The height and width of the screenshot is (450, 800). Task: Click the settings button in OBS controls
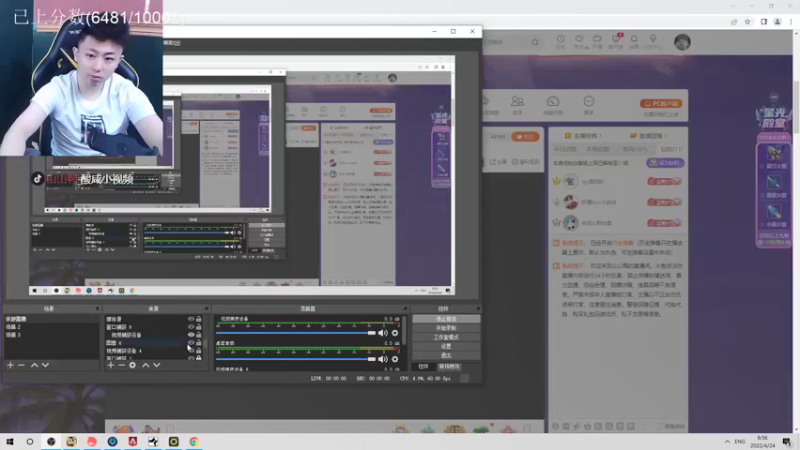point(446,346)
